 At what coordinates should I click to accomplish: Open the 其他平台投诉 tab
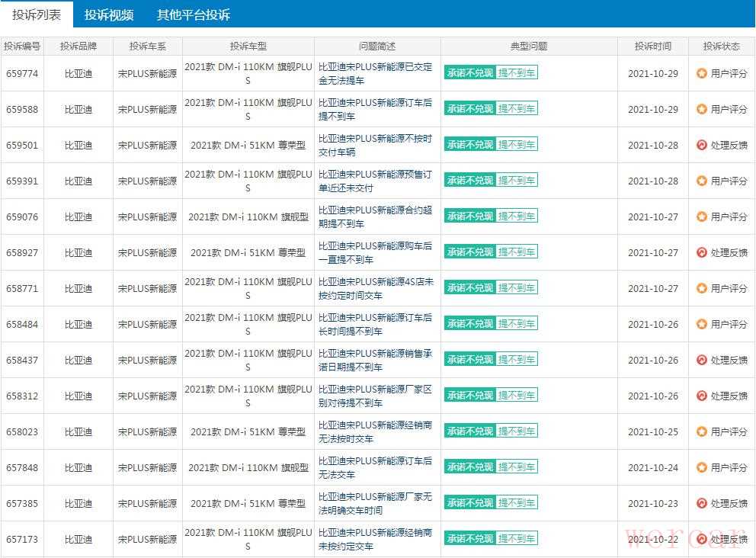[193, 14]
